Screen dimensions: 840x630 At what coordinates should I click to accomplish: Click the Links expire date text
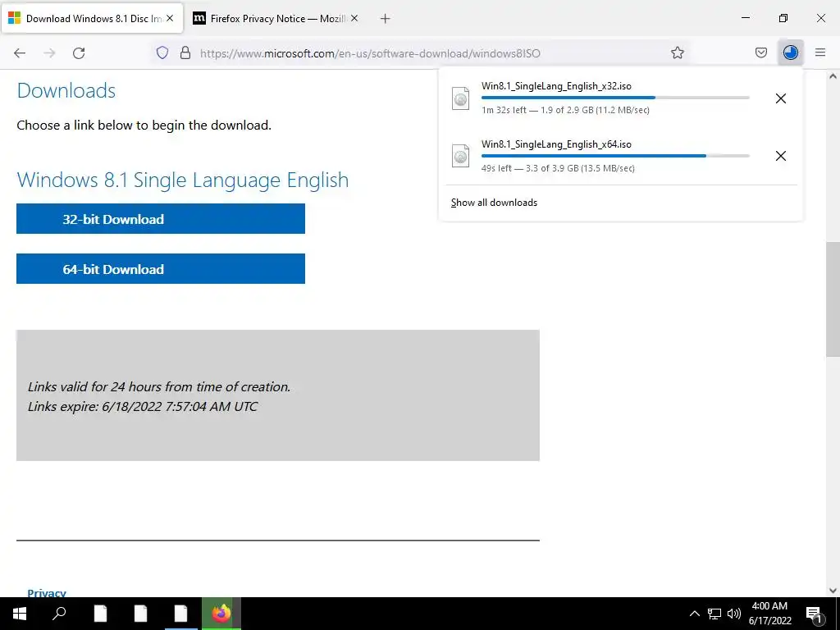(143, 406)
